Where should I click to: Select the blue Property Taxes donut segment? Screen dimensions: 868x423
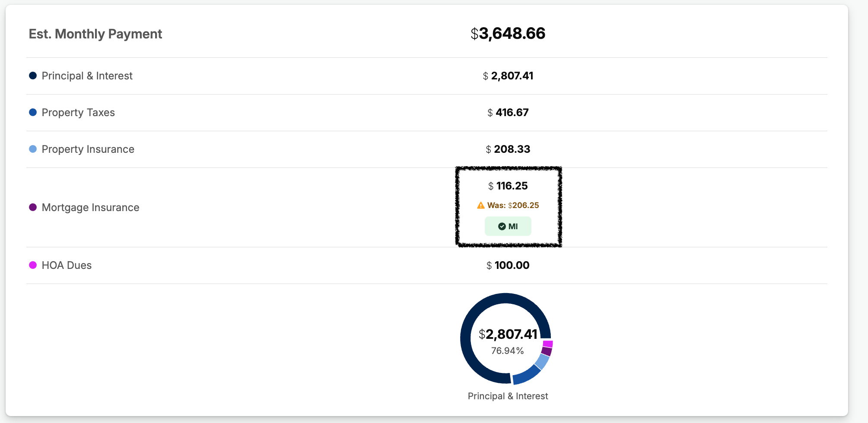point(527,375)
